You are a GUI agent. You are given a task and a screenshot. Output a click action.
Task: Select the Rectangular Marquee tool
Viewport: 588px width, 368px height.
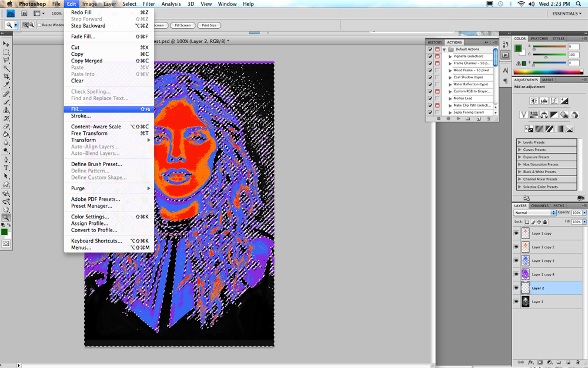pos(6,52)
